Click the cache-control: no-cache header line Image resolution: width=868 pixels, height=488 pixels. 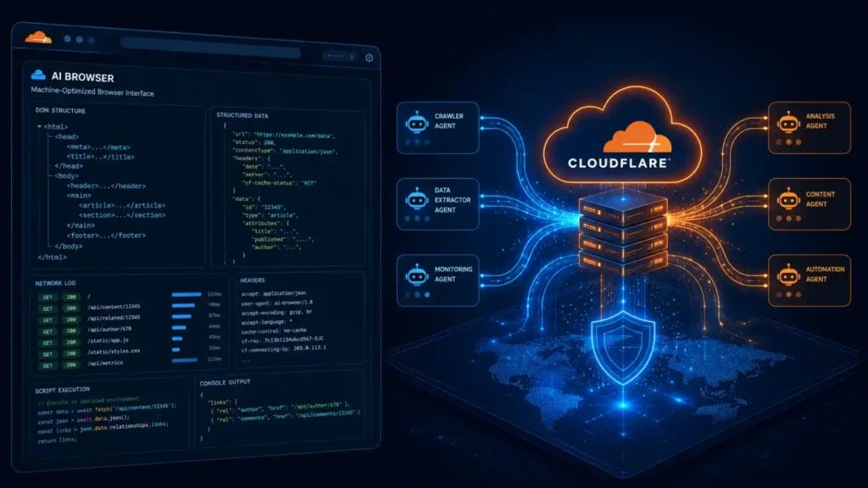[274, 331]
